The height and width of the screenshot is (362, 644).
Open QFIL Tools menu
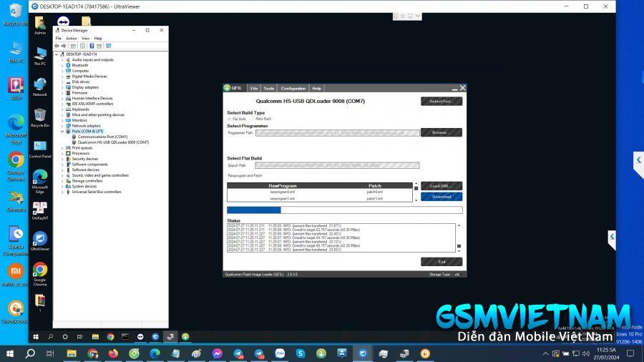269,88
